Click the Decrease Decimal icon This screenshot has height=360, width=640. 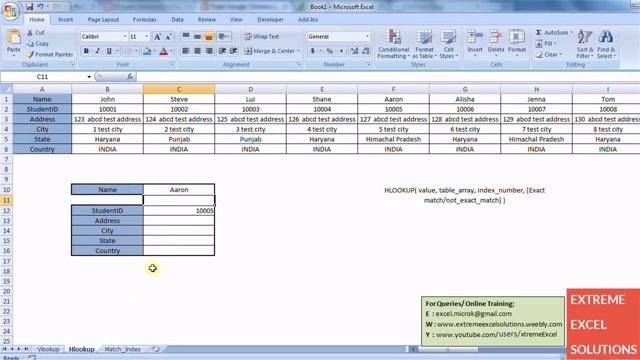366,51
